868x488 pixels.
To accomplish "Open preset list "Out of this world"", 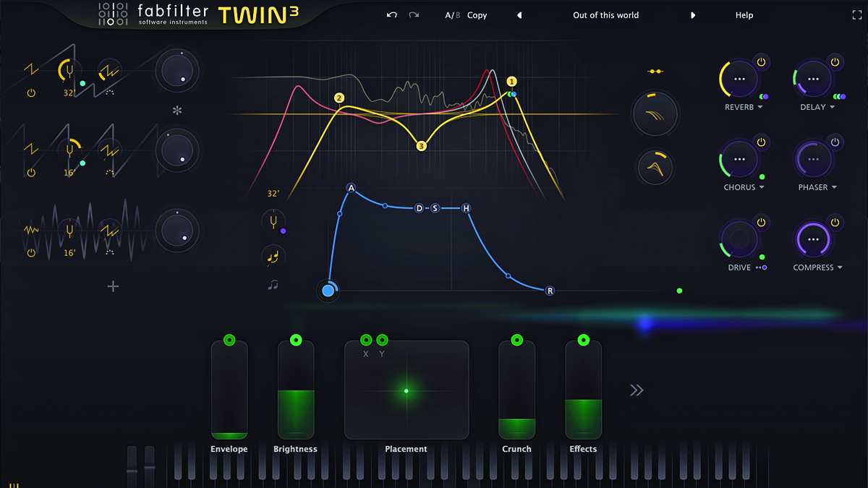I will pos(605,15).
